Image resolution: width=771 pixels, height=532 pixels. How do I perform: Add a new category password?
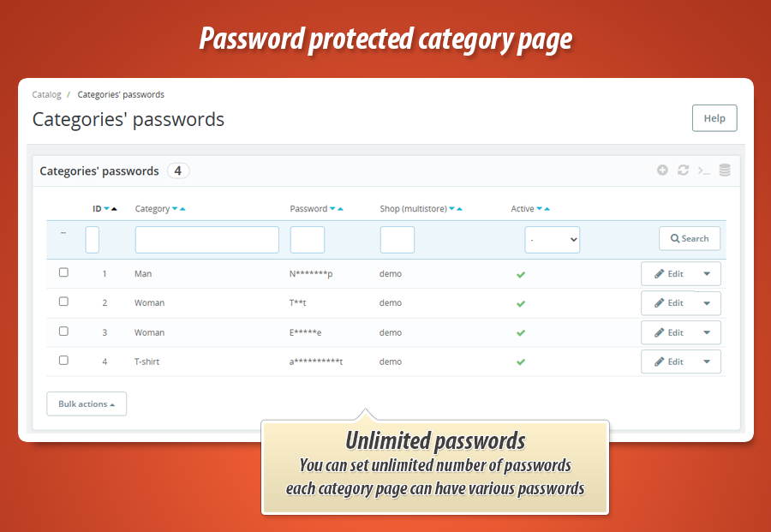(662, 170)
